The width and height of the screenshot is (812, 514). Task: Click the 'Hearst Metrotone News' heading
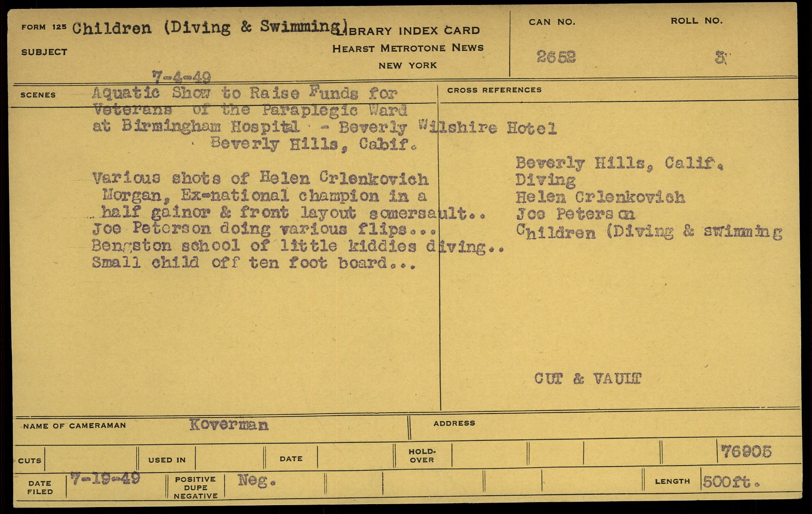(x=407, y=48)
